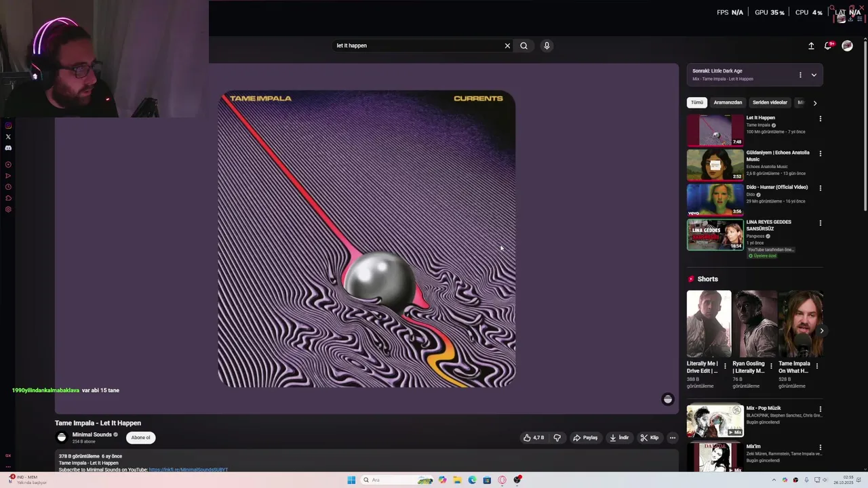Click the round overlay button under the player

[668, 399]
